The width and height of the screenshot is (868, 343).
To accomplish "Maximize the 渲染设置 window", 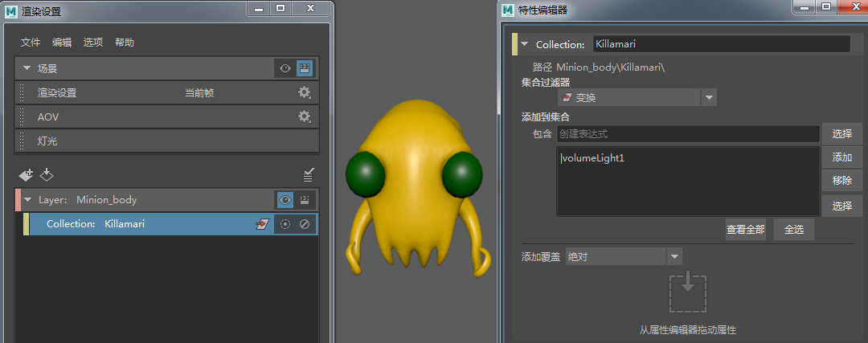I will [x=280, y=8].
